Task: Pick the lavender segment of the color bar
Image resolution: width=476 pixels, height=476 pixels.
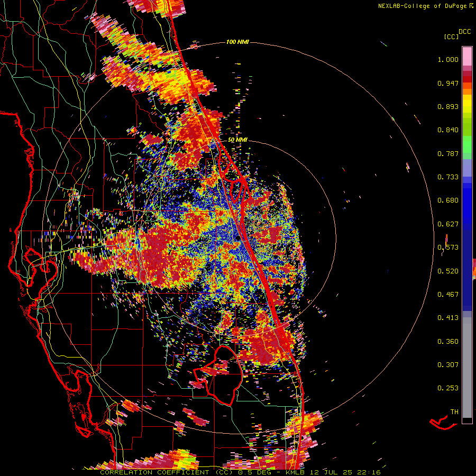Action: [x=467, y=168]
